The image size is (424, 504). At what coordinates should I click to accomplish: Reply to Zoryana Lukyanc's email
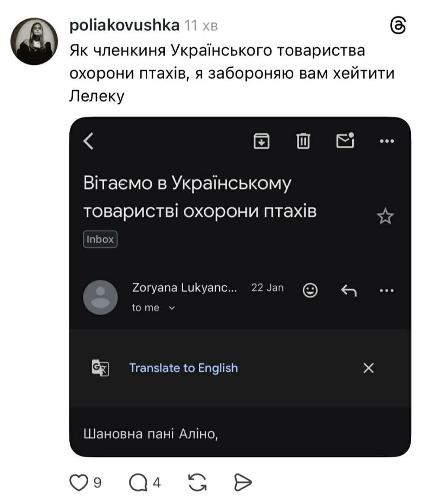348,290
